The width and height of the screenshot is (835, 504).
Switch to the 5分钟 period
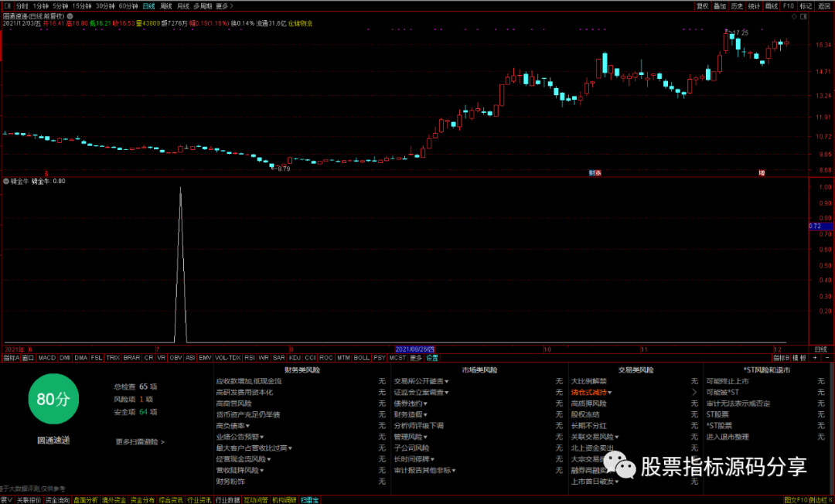60,6
